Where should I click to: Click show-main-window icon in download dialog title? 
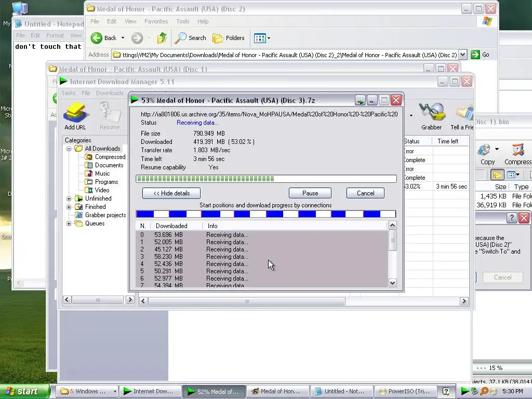pos(360,100)
